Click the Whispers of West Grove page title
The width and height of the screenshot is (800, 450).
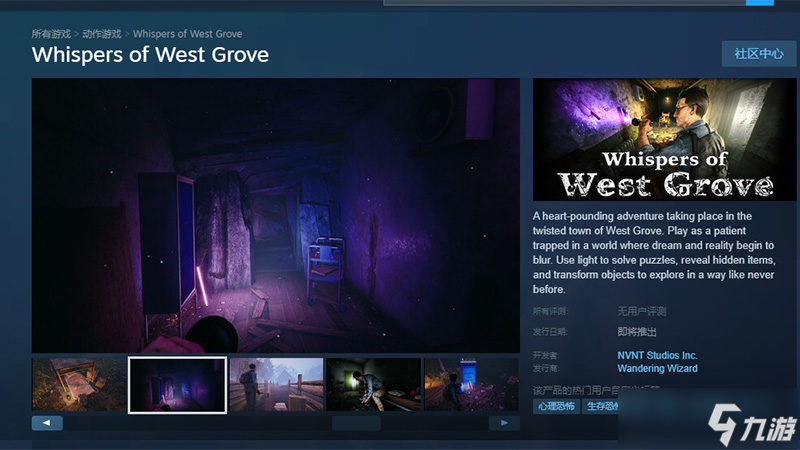click(150, 54)
